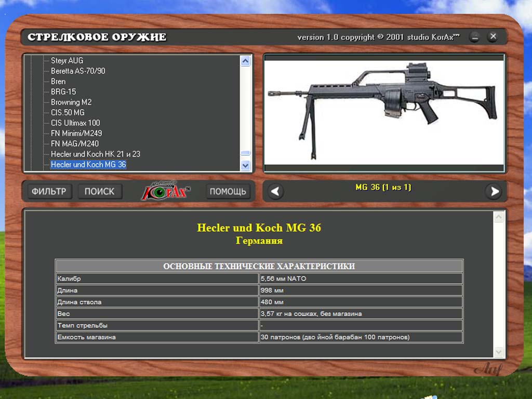This screenshot has height=399, width=532.
Task: Click description panel scroll up arrow
Action: (498, 217)
